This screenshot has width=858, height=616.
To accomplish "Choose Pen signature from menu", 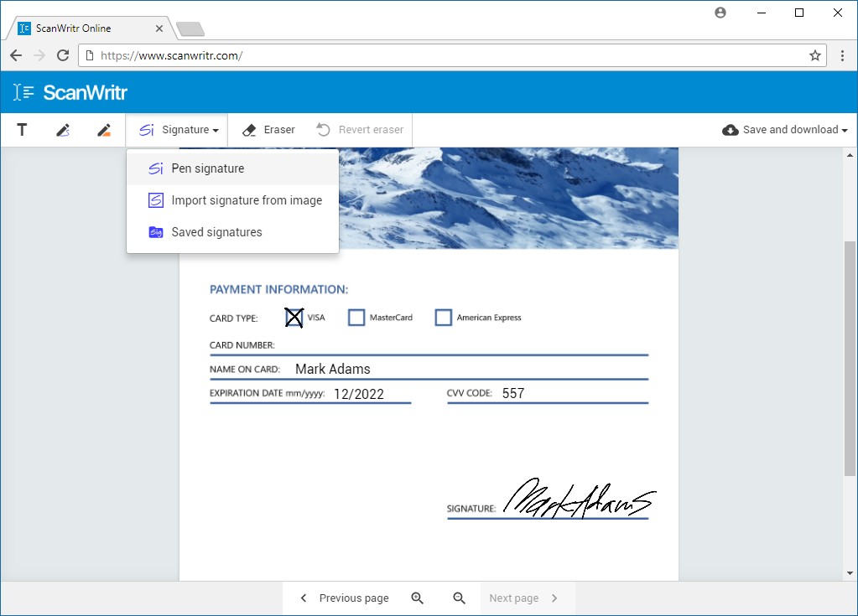I will tap(208, 168).
